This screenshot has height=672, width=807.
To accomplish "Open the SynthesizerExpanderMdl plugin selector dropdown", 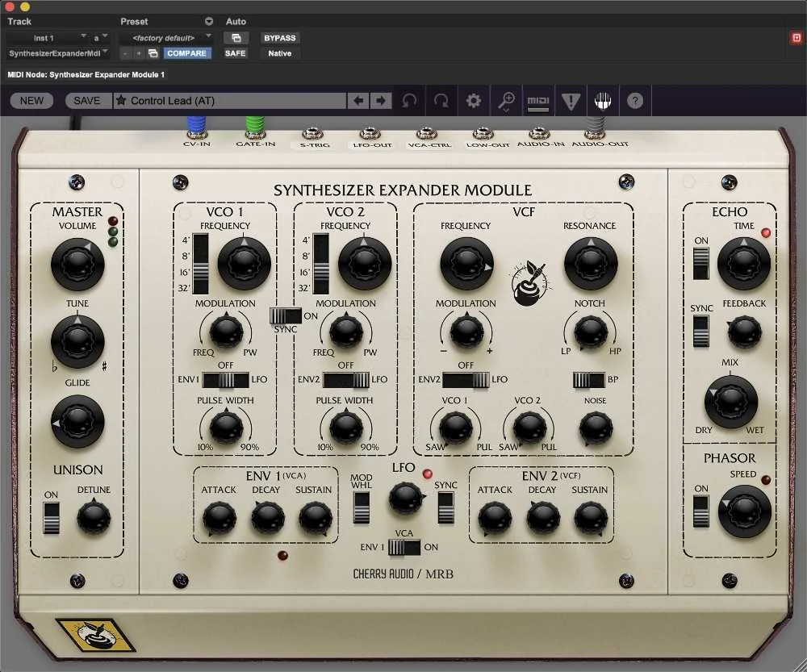I will pyautogui.click(x=59, y=53).
